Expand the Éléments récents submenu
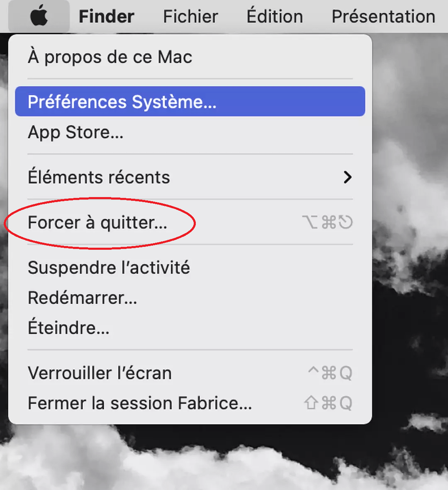This screenshot has width=448, height=490. coord(190,177)
